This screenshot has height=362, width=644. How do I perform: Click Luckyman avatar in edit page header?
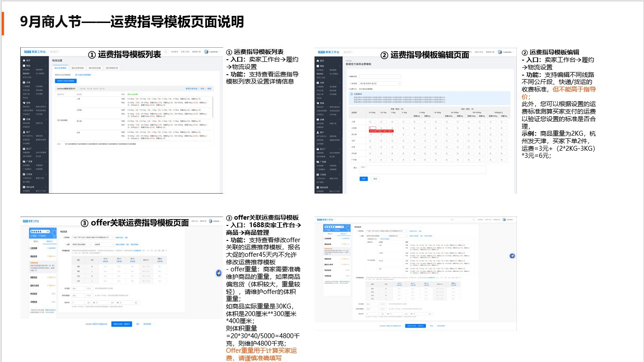[500, 52]
